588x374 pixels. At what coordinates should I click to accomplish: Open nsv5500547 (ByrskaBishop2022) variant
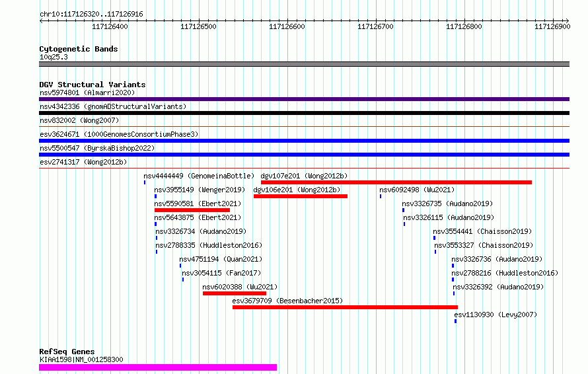[x=97, y=148]
